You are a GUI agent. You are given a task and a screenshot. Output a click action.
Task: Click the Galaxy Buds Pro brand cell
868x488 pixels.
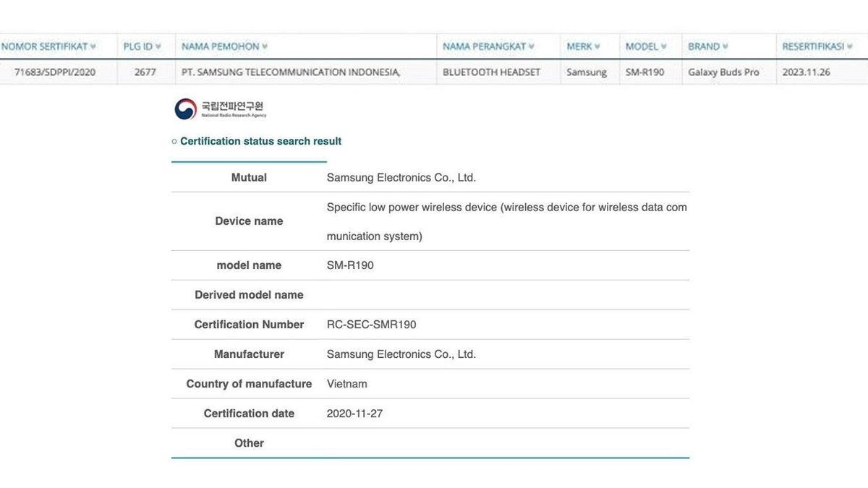726,72
